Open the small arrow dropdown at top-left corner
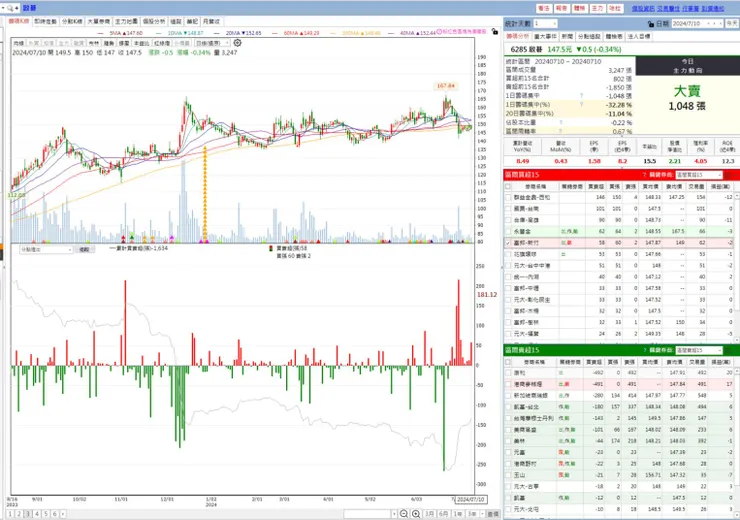Image resolution: width=740 pixels, height=520 pixels. 3,8
